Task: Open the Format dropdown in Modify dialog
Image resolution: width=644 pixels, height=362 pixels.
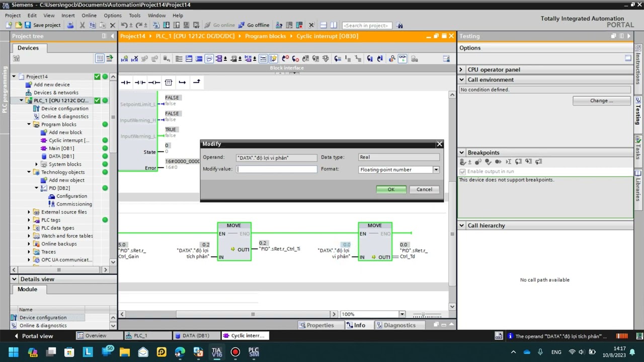Action: click(436, 169)
